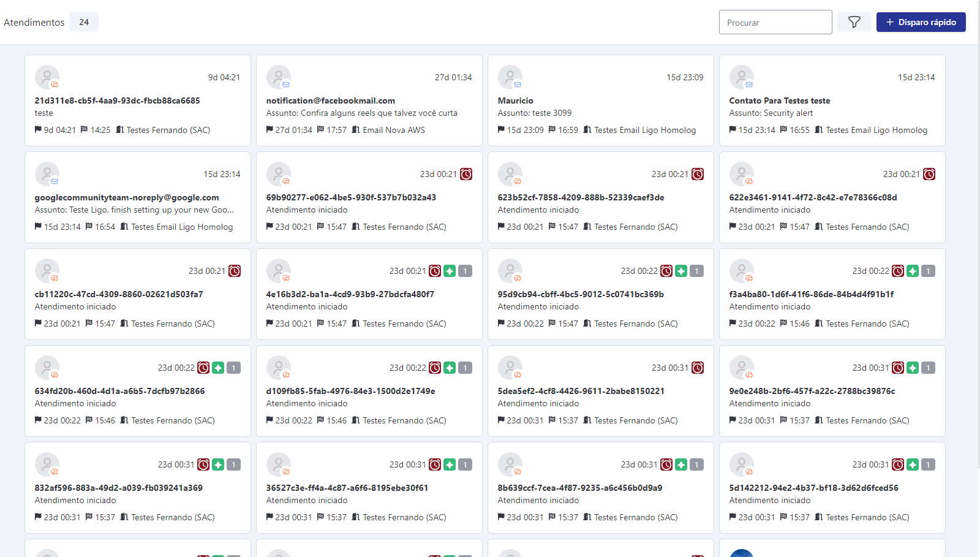
Task: Click clock icon on f3a4ba80-1d6f card
Action: tap(898, 271)
